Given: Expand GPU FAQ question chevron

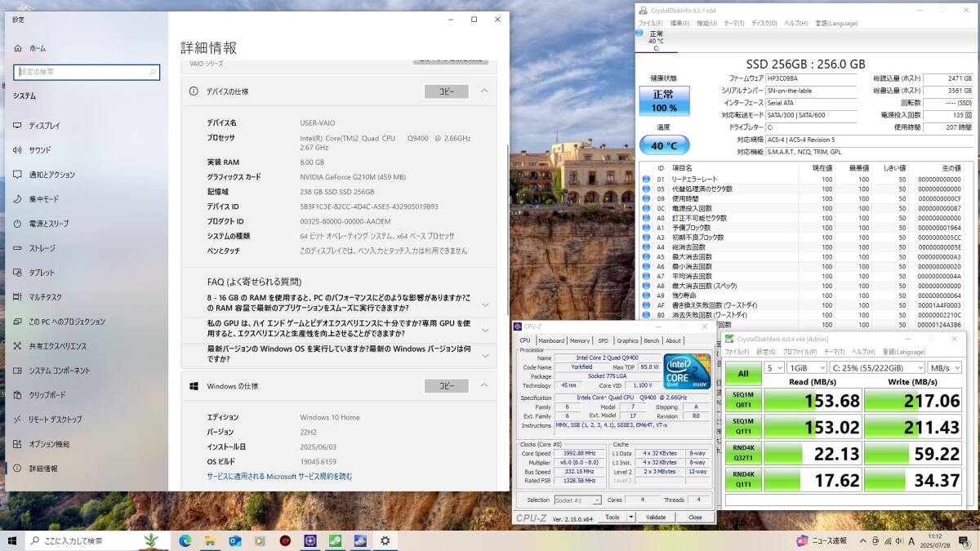Looking at the screenshot, I should (485, 330).
